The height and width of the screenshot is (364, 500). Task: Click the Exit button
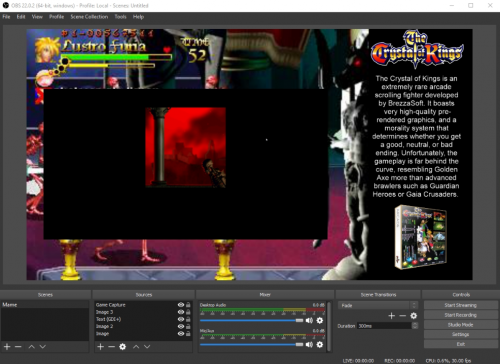coord(461,344)
